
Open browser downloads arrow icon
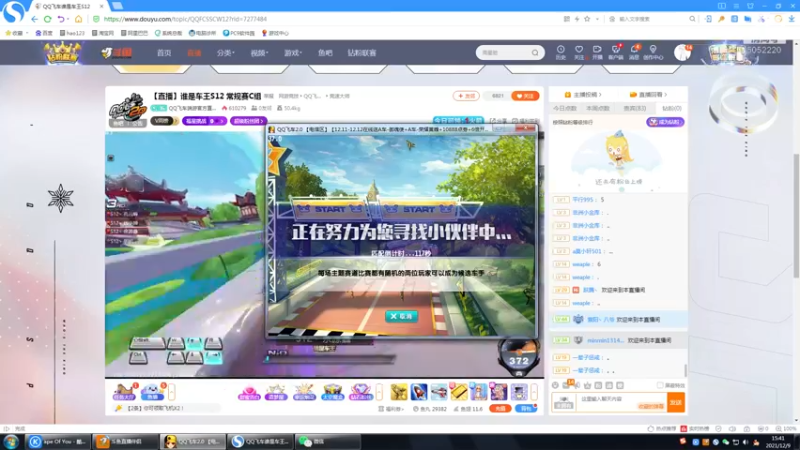click(x=791, y=19)
